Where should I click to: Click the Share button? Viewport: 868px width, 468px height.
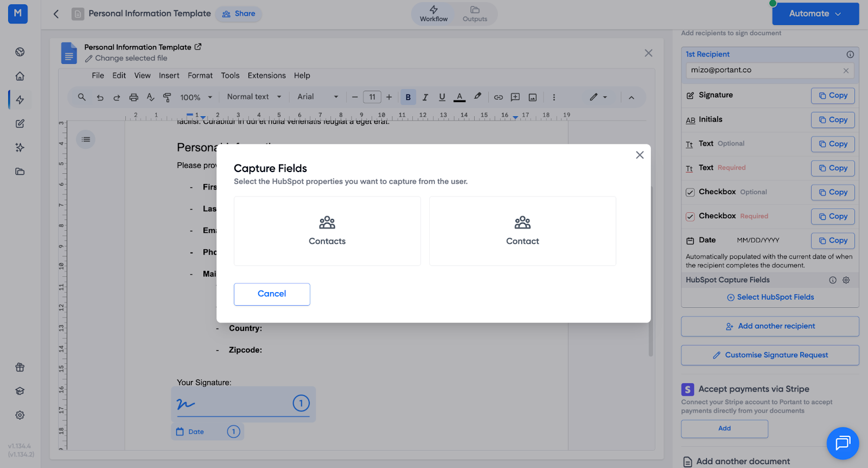(239, 14)
